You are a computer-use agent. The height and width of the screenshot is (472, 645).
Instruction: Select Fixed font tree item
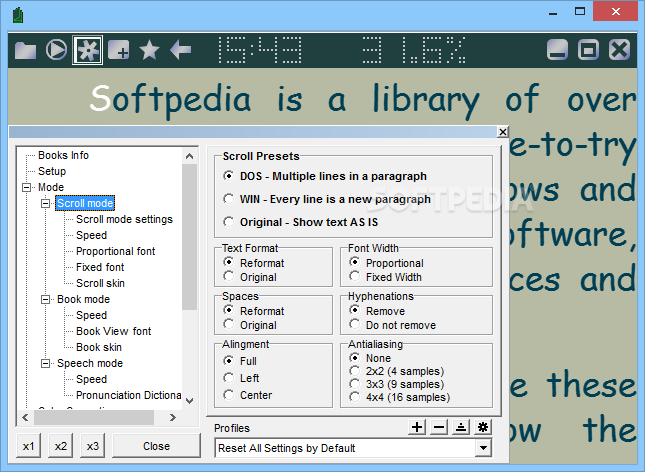(100, 267)
